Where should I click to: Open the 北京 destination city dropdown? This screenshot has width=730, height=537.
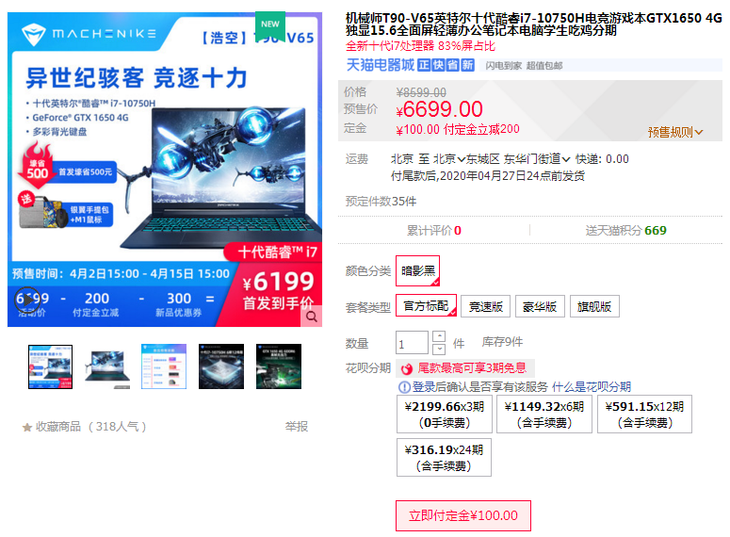click(x=449, y=159)
